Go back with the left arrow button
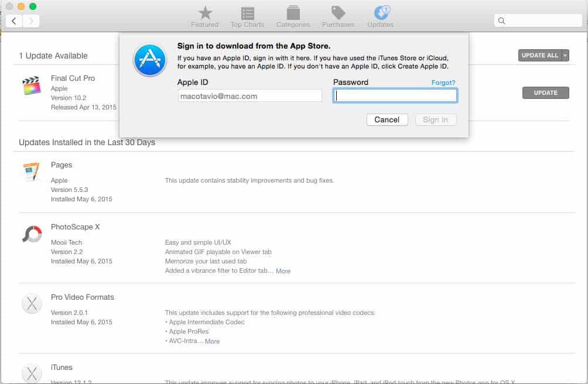 click(x=14, y=21)
